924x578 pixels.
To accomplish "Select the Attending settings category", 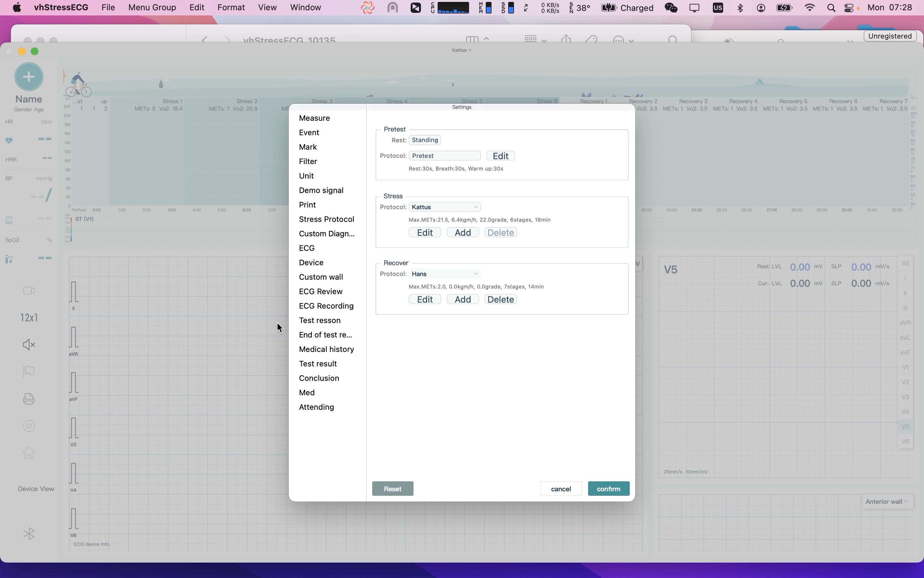I will pos(316,407).
